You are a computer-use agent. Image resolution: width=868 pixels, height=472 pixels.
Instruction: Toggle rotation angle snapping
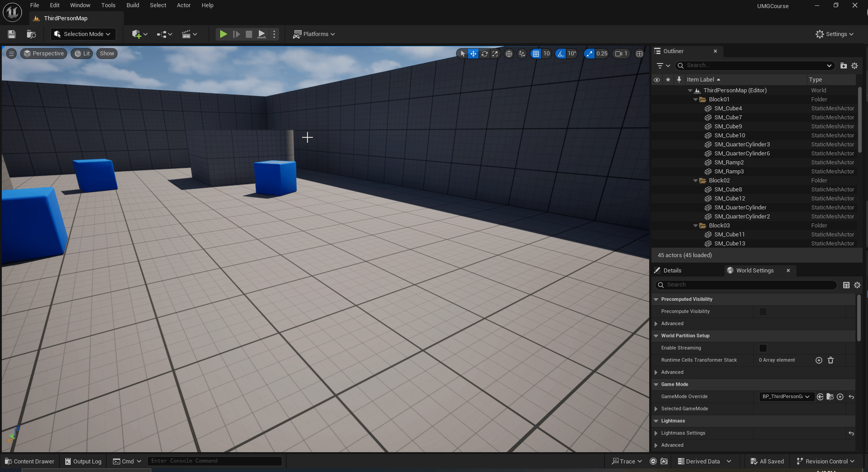coord(561,54)
